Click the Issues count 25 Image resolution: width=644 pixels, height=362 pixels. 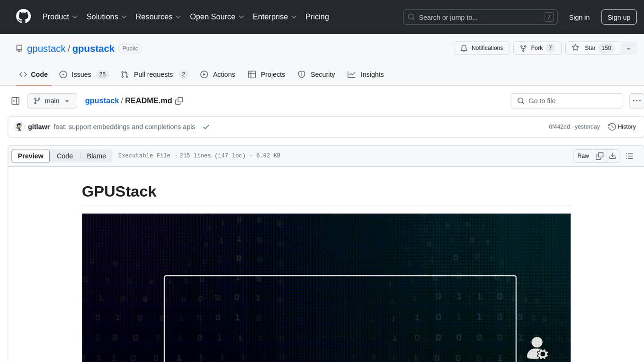click(x=102, y=74)
